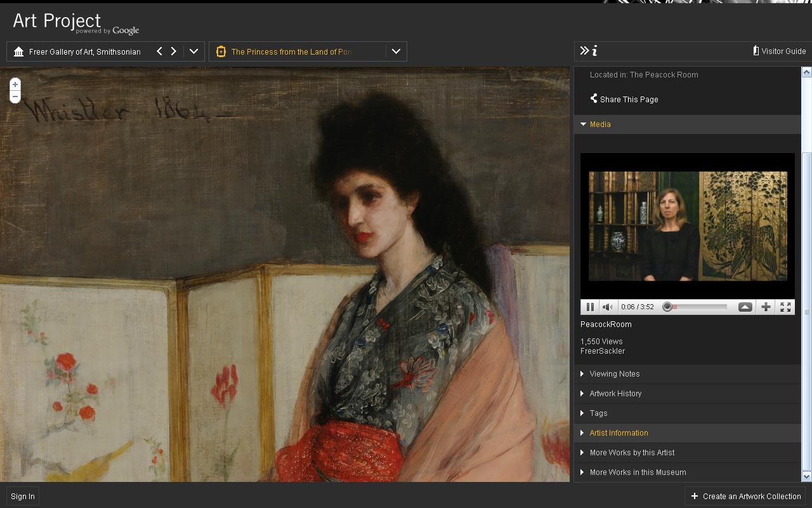
Task: Click the yellow artwork frame icon
Action: [221, 51]
